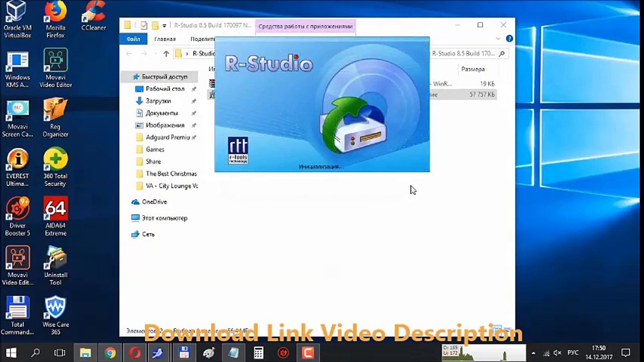Select the file row showing 57 757 КБ
Screen dimensions: 644x362
pyautogui.click(x=352, y=95)
